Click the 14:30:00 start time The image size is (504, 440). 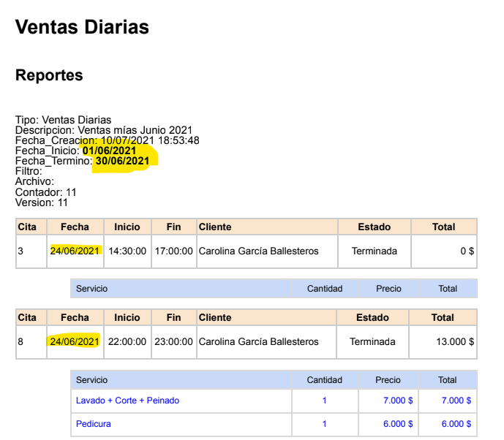click(x=127, y=251)
